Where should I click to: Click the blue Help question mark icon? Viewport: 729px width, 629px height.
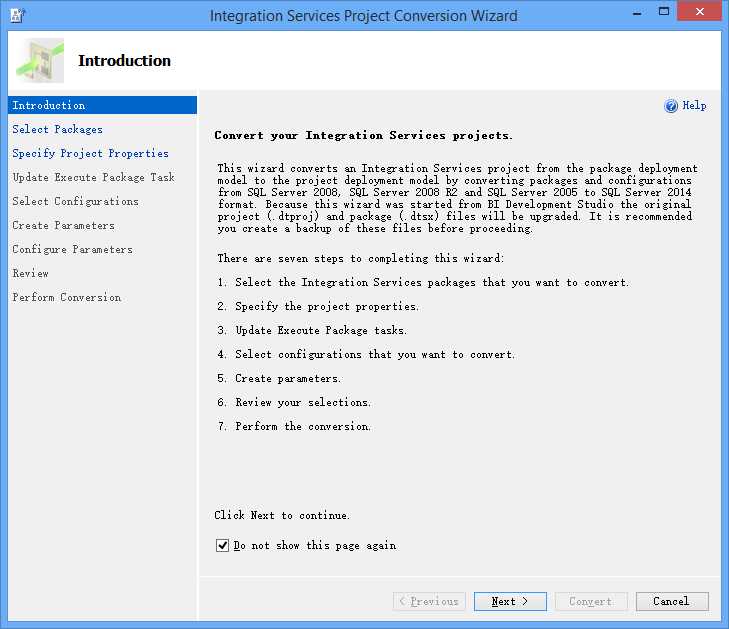[671, 106]
